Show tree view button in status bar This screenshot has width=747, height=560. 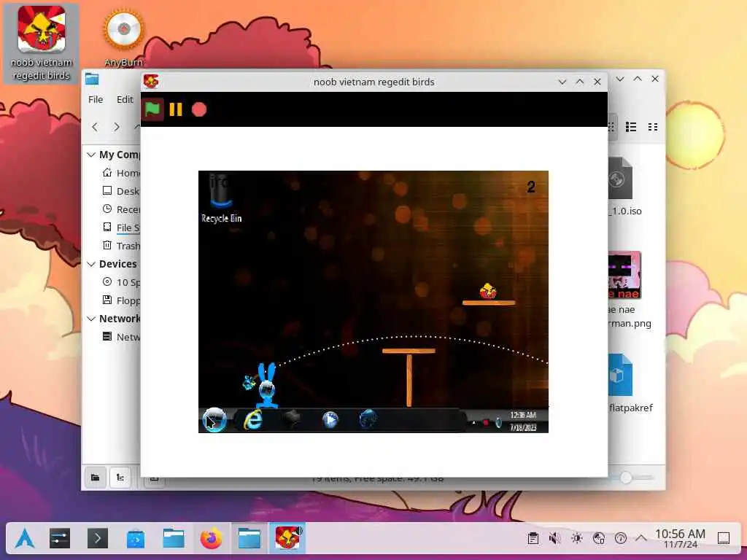pyautogui.click(x=120, y=477)
